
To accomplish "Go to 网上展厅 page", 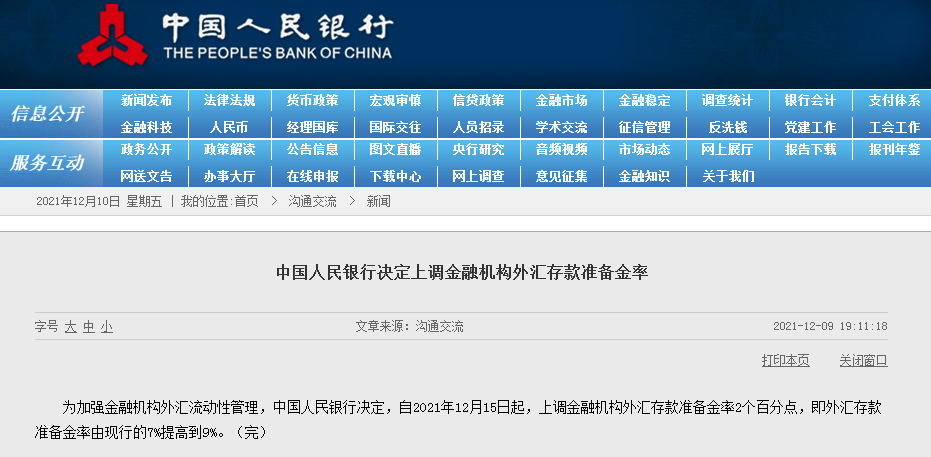I will pos(727,150).
